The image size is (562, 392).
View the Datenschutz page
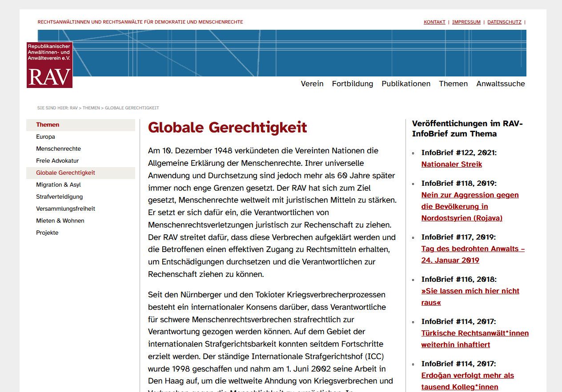click(504, 22)
